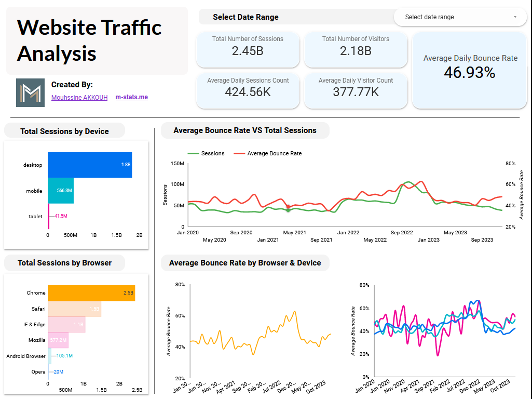The height and width of the screenshot is (399, 532).
Task: Click the Average Daily Visitor Count scorecard
Action: (x=356, y=90)
